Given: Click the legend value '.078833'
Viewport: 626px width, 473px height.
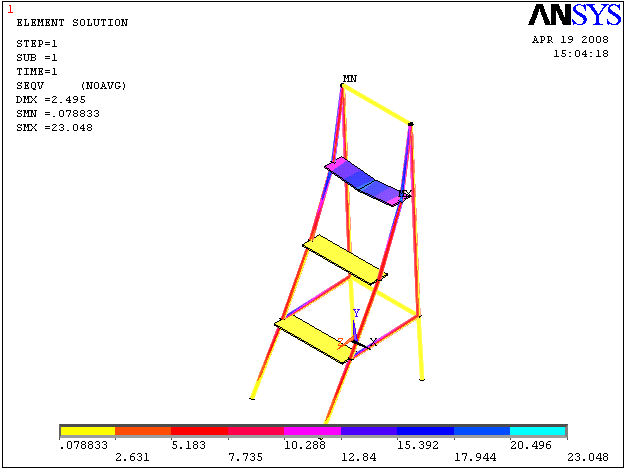Looking at the screenshot, I should [x=84, y=445].
